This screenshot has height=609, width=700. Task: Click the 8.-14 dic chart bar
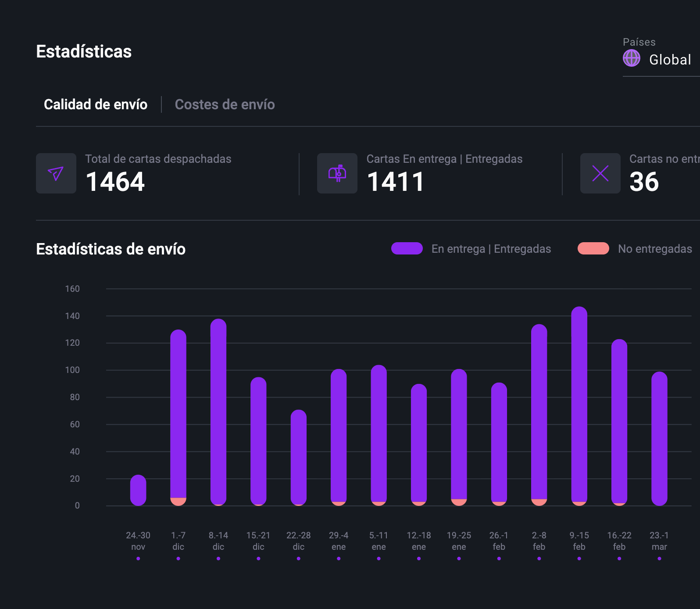click(218, 412)
